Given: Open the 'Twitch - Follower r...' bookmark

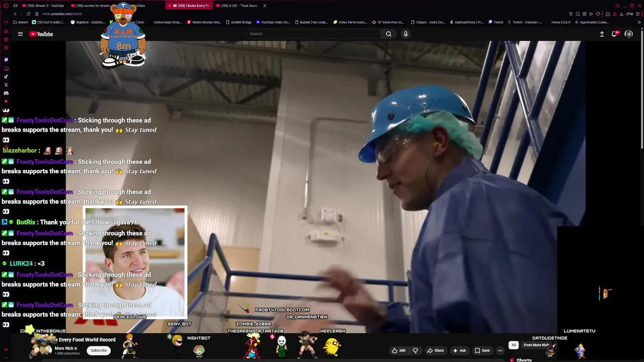Looking at the screenshot, I should (x=525, y=22).
